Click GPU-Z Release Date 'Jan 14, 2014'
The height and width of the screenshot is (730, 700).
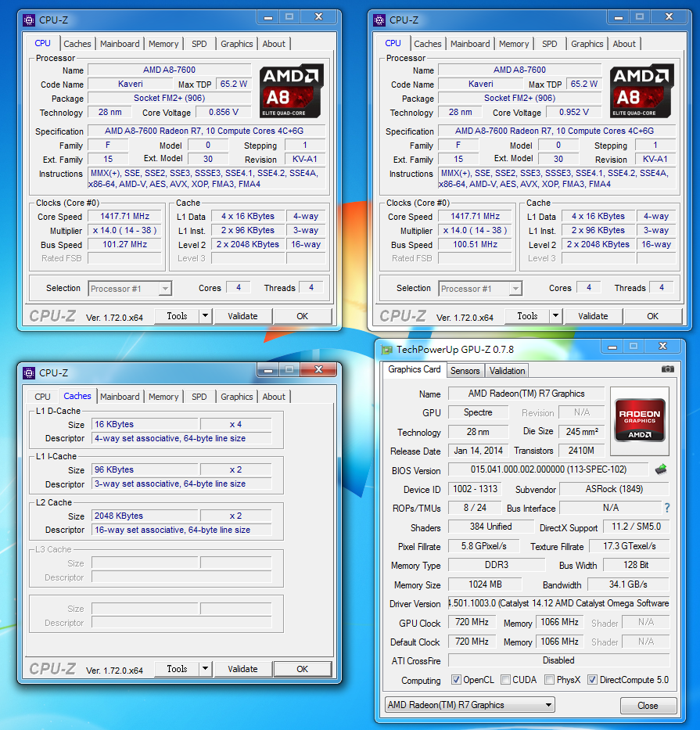click(479, 451)
